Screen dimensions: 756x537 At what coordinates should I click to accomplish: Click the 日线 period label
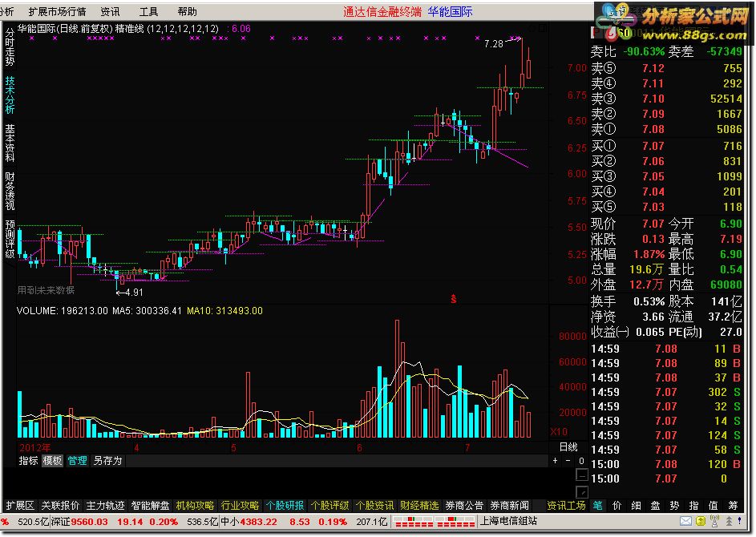568,447
